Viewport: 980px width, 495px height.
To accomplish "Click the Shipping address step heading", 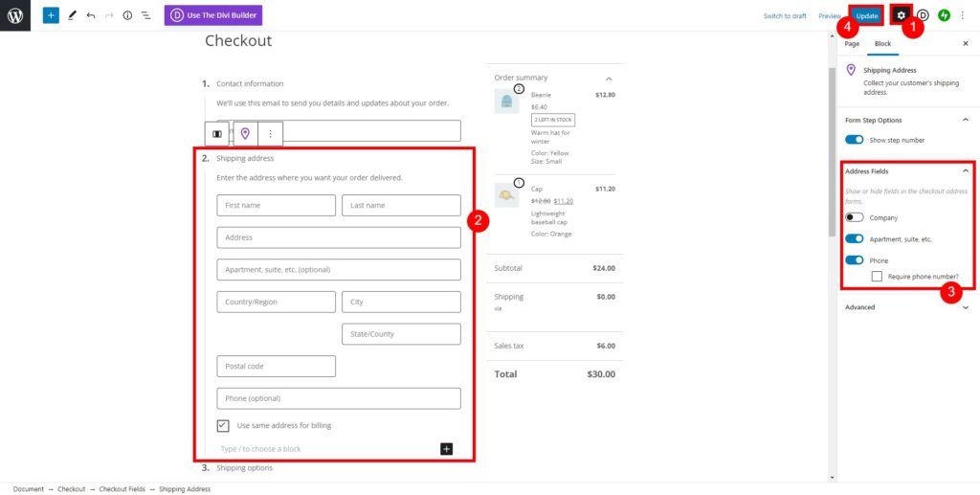I will pyautogui.click(x=245, y=158).
